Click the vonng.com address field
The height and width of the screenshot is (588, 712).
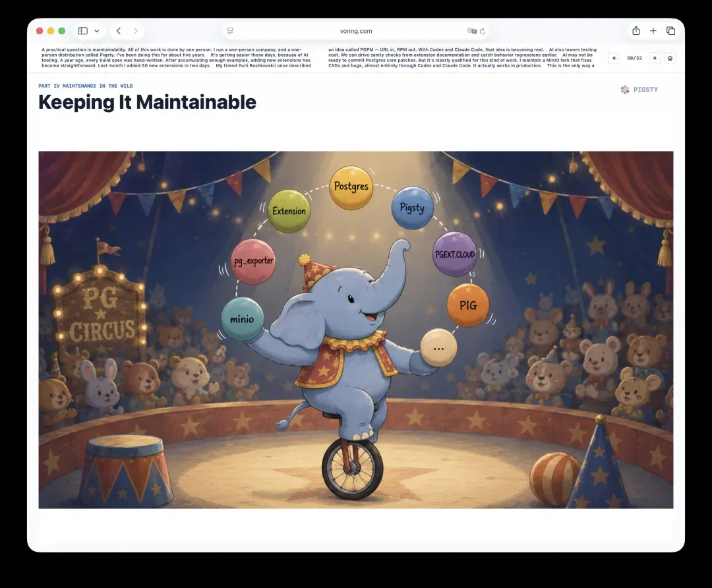point(355,31)
